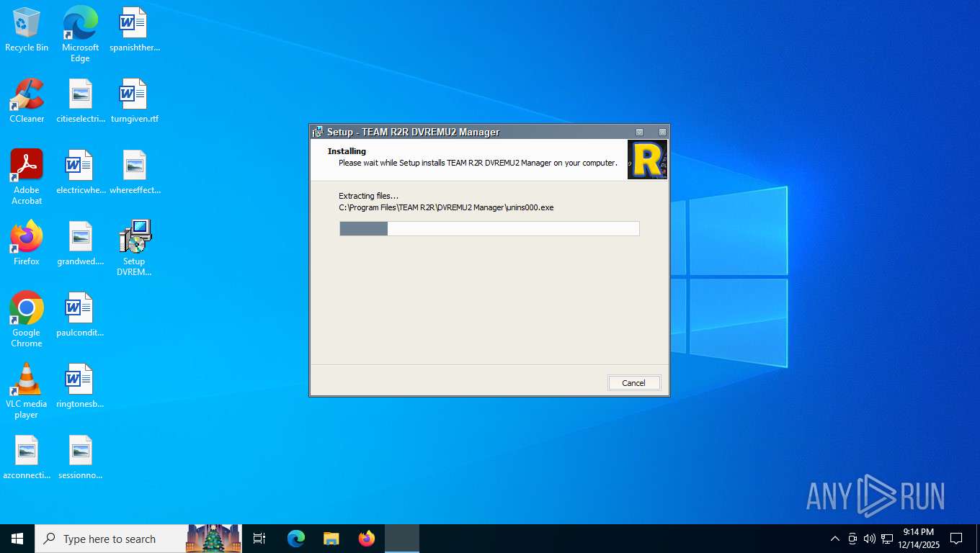Screen dimensions: 980x553
Task: Select the electricwhe Word document
Action: (x=80, y=172)
